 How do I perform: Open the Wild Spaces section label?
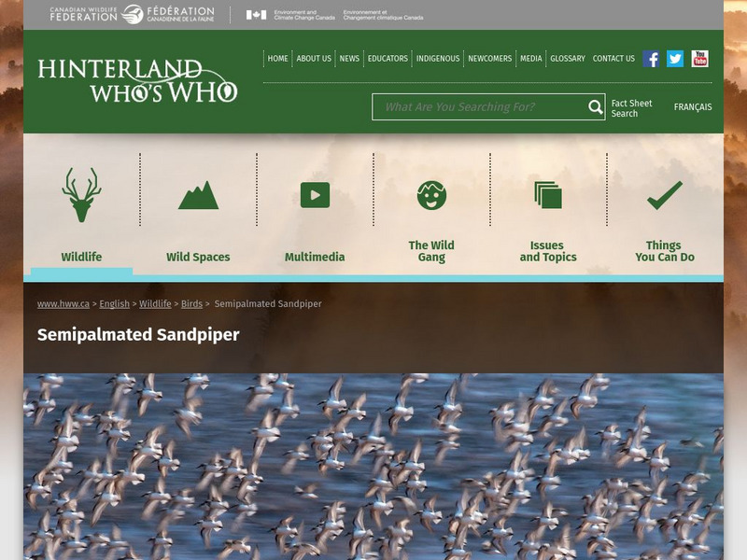pyautogui.click(x=198, y=258)
